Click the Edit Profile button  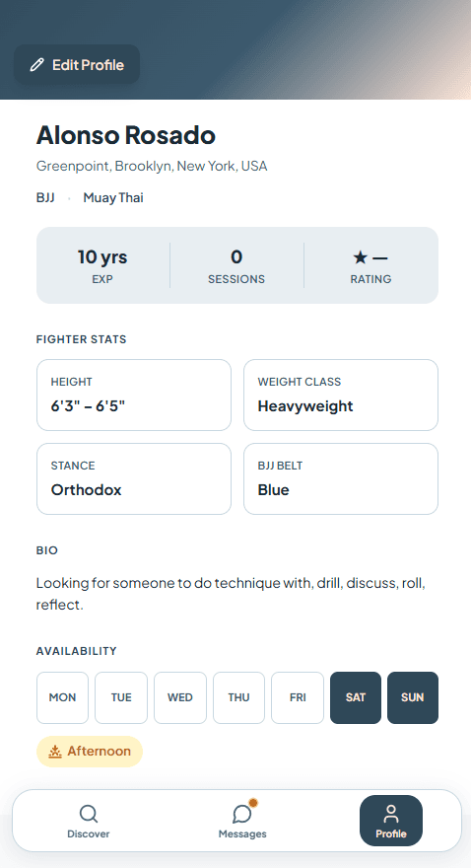point(77,65)
